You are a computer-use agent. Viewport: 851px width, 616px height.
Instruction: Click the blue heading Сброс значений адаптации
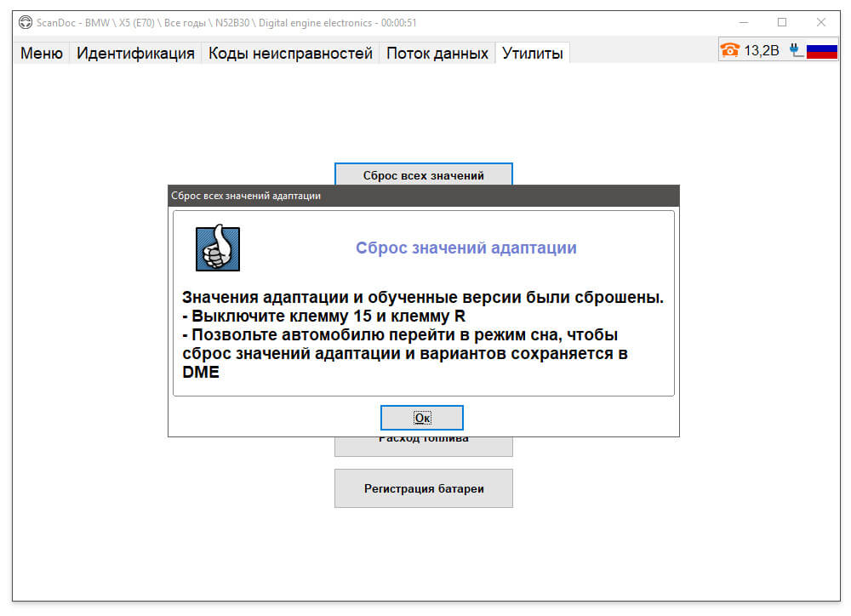click(x=465, y=248)
